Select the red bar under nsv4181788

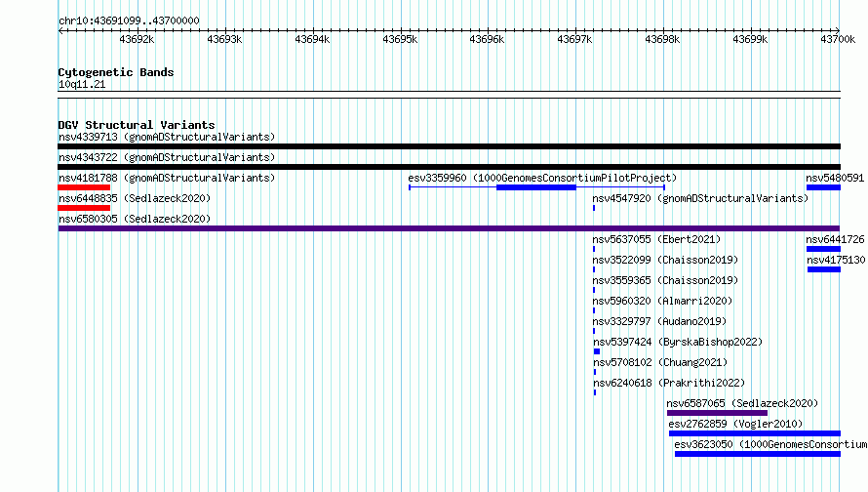click(84, 187)
